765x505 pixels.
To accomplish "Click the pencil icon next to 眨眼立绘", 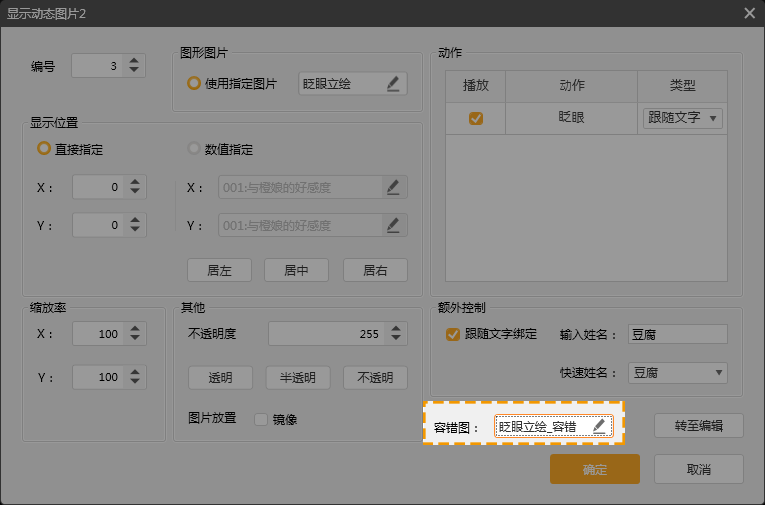I will [393, 84].
